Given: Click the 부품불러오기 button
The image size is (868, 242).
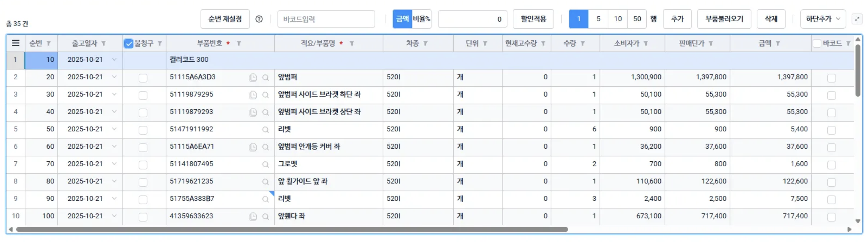Looking at the screenshot, I should (724, 19).
